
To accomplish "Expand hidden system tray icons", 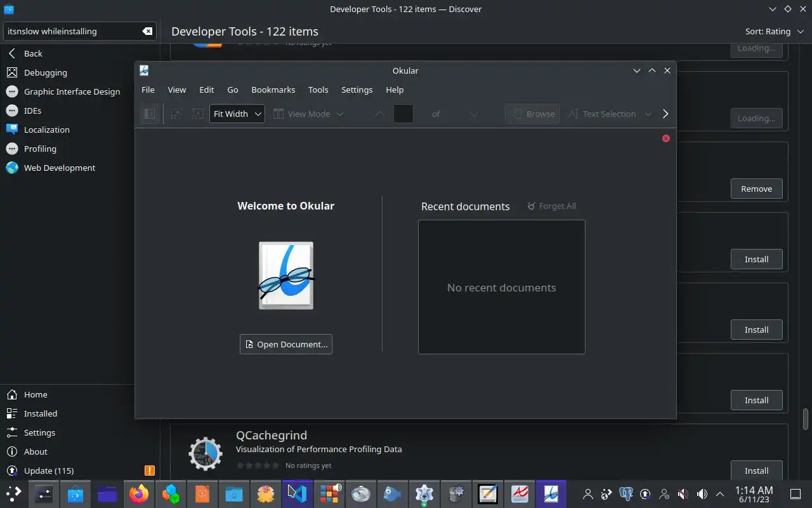I will pyautogui.click(x=720, y=493).
